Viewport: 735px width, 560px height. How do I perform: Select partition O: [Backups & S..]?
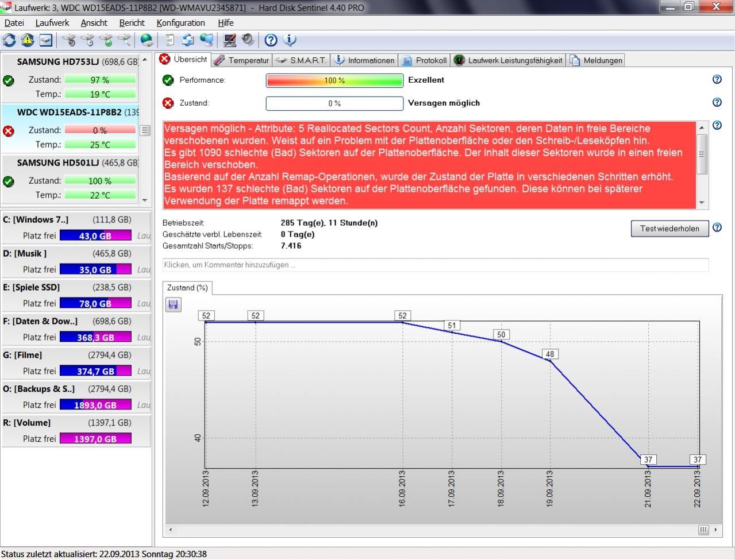pos(75,396)
